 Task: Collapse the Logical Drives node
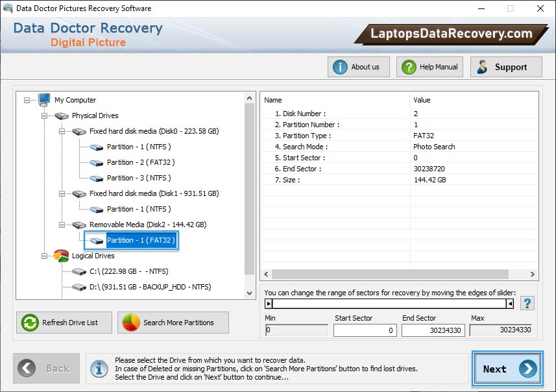pyautogui.click(x=44, y=256)
